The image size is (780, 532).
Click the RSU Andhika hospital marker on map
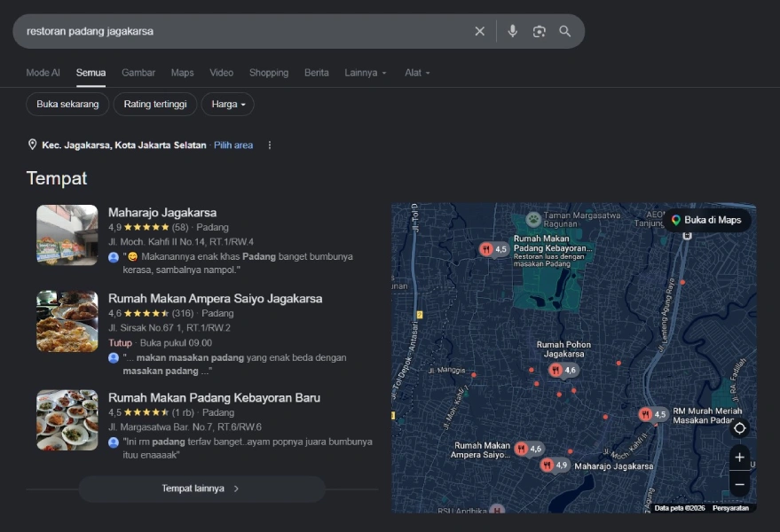pyautogui.click(x=496, y=509)
